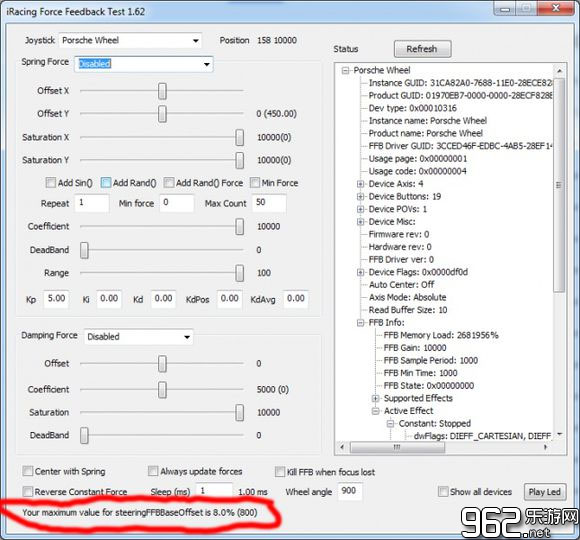Toggle the Add Rand() checkbox
Viewport: 580px width, 540px height.
click(x=106, y=183)
